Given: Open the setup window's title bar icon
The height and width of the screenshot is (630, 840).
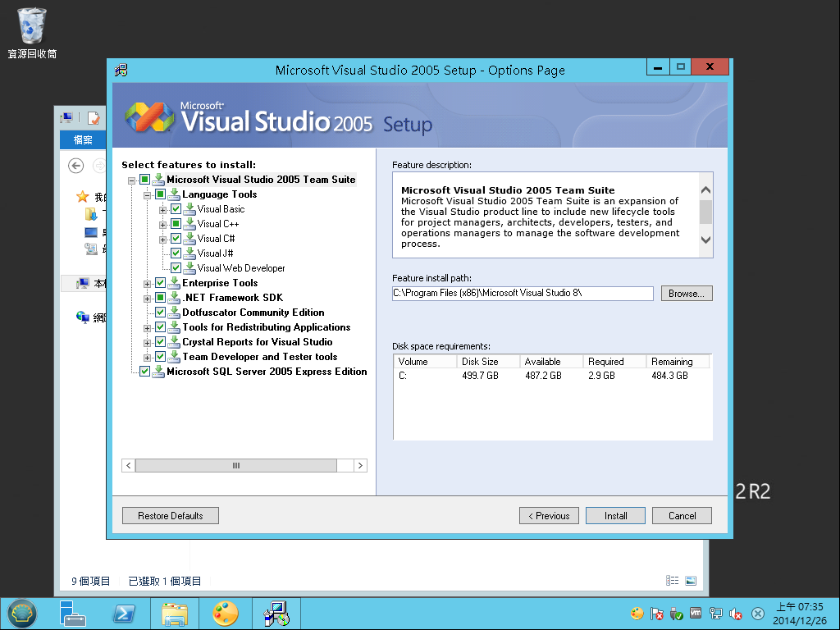Looking at the screenshot, I should pos(121,71).
